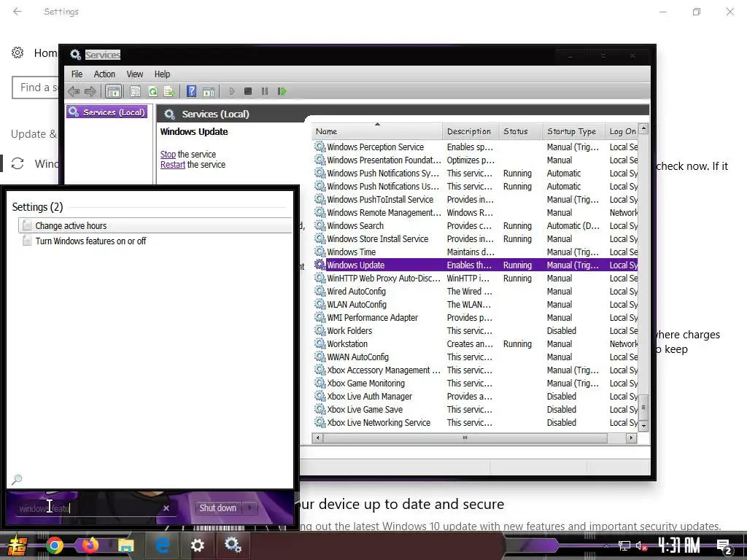The height and width of the screenshot is (560, 747).
Task: Click Settings window back arrow
Action: point(18,12)
